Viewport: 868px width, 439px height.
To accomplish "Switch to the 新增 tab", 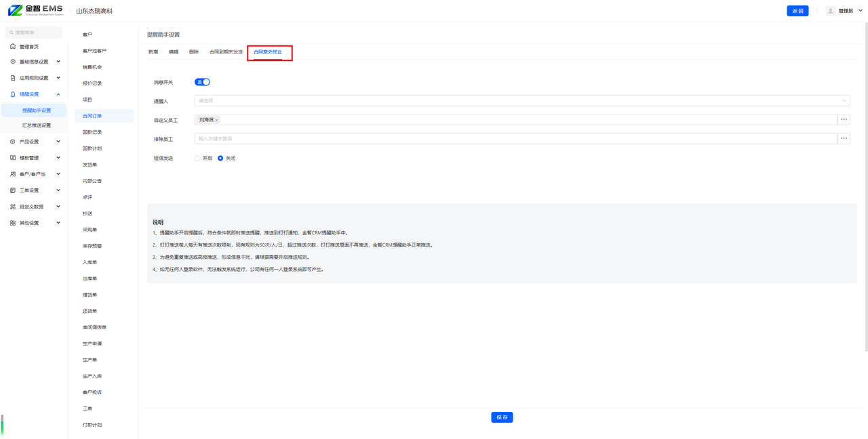I will coord(153,52).
